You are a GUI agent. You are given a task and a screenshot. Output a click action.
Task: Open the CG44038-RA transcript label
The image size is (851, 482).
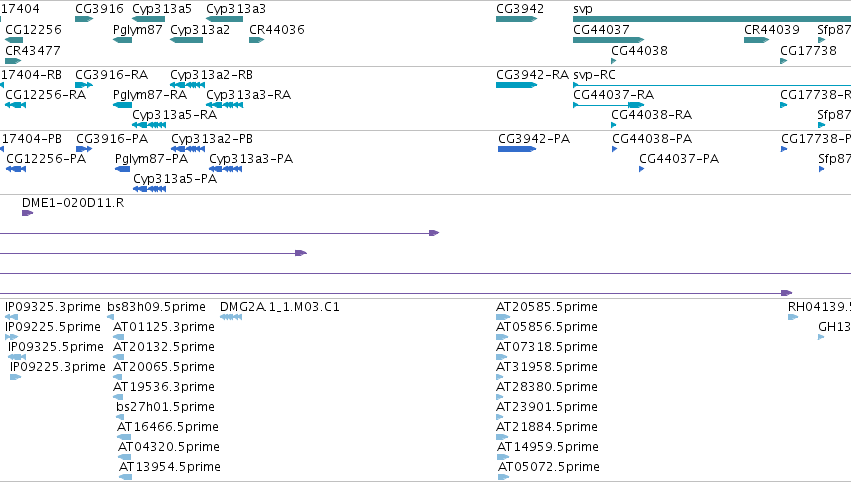[651, 115]
